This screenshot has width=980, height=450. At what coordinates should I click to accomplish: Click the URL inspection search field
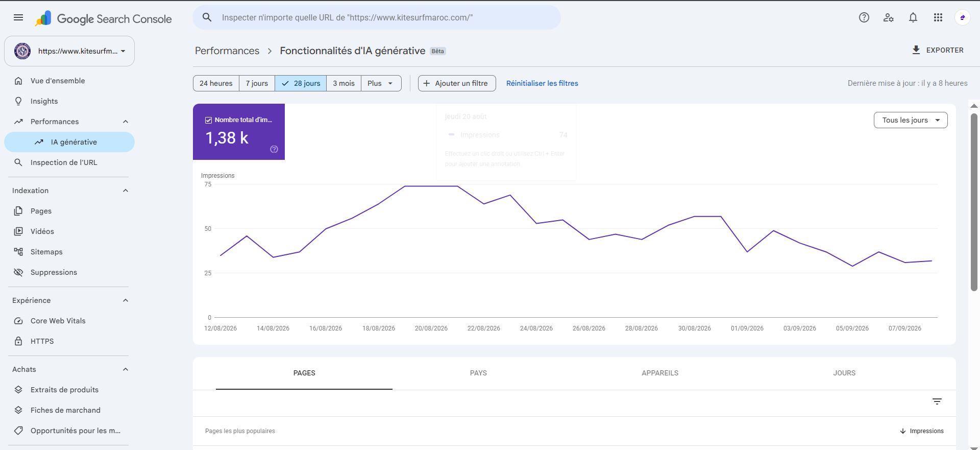pos(377,17)
